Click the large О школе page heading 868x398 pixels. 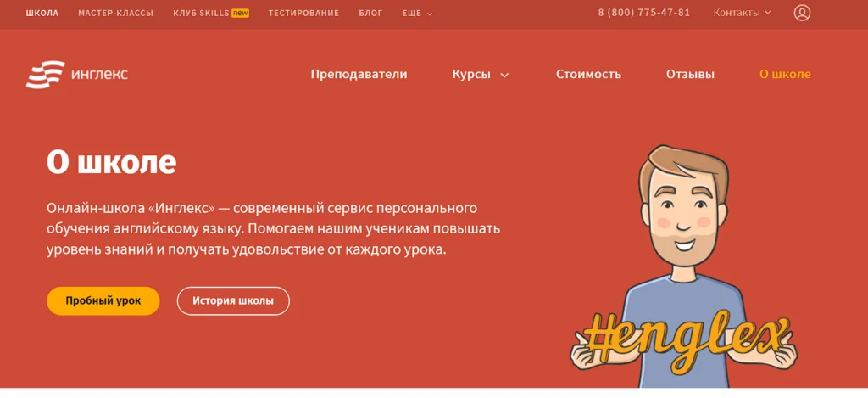coord(111,162)
